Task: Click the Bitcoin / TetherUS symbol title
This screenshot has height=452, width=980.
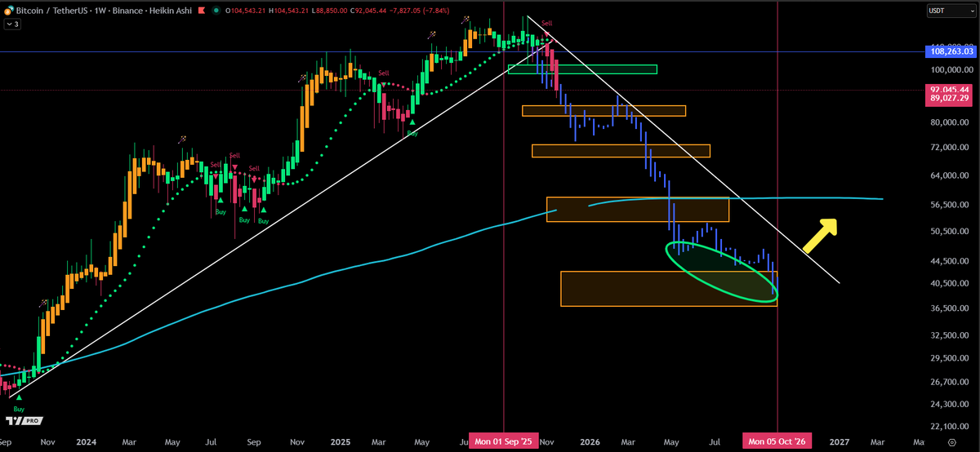Action: click(x=54, y=11)
